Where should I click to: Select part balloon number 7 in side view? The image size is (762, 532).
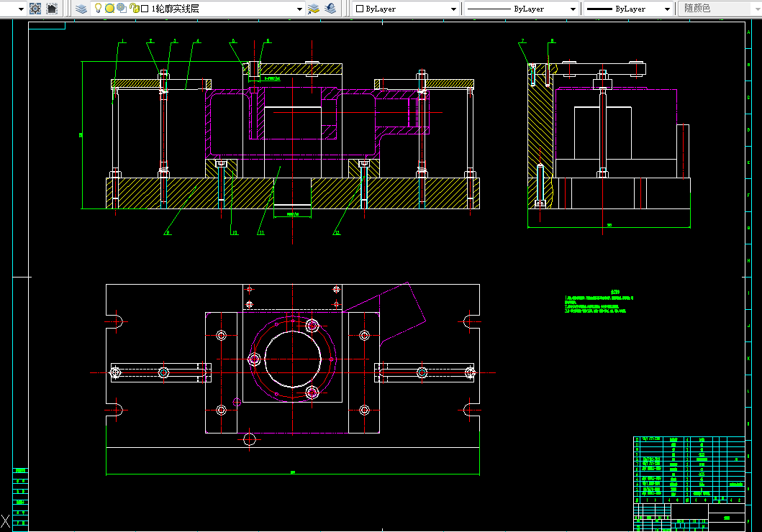click(522, 41)
